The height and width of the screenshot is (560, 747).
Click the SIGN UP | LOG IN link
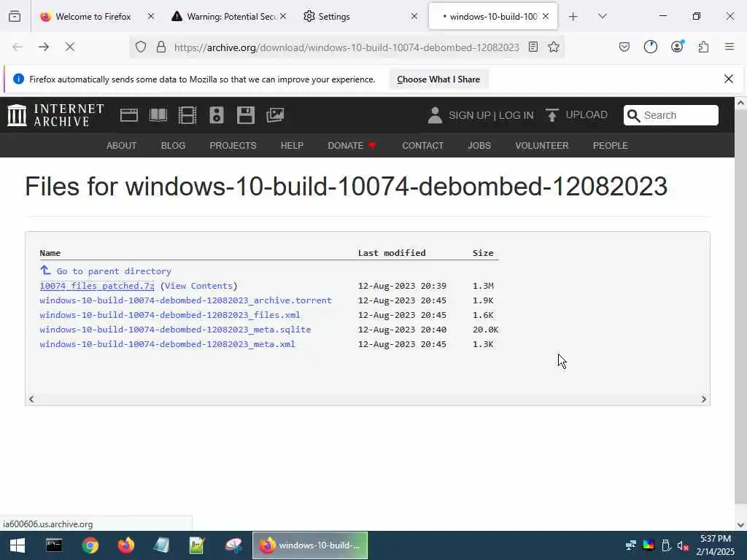coord(491,115)
